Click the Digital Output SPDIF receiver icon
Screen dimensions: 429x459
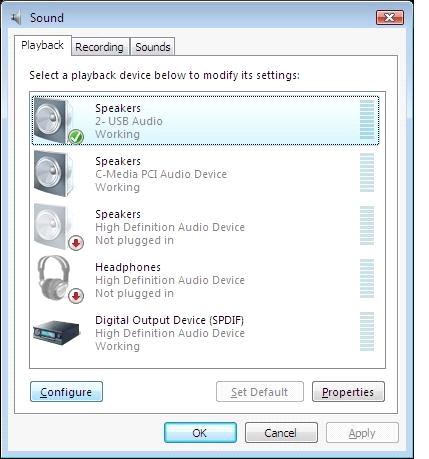[57, 332]
